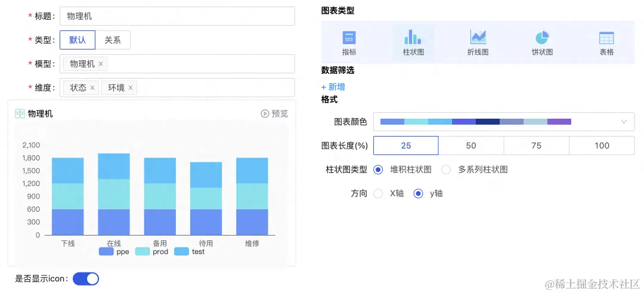
Task: Toggle the prod legend item
Action: 151,252
